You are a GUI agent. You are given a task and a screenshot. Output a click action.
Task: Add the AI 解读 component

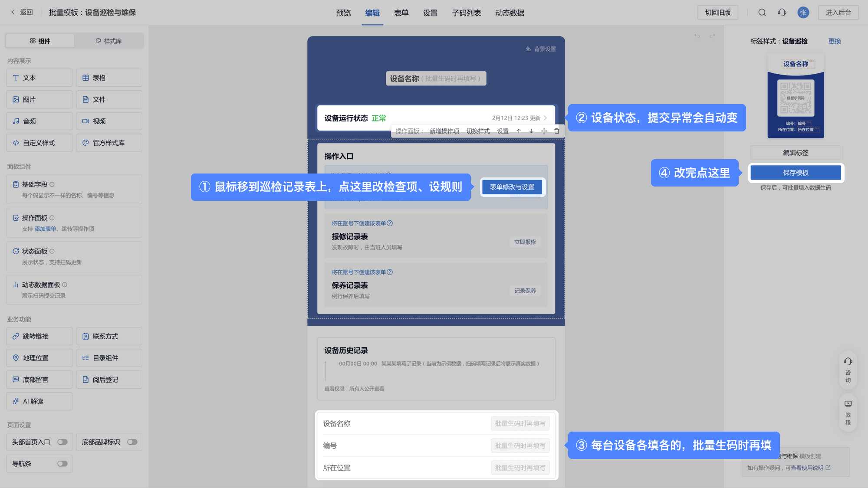(39, 401)
